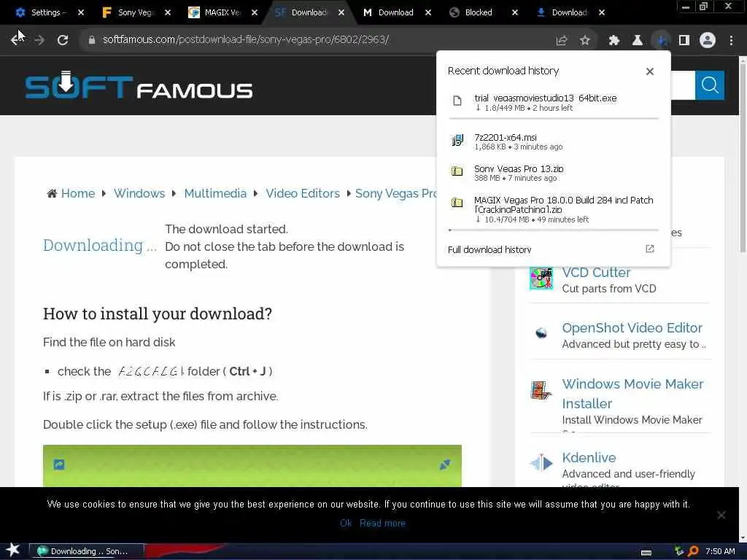Switch to the Sony Vegas tab
This screenshot has width=747, height=560.
click(x=130, y=12)
